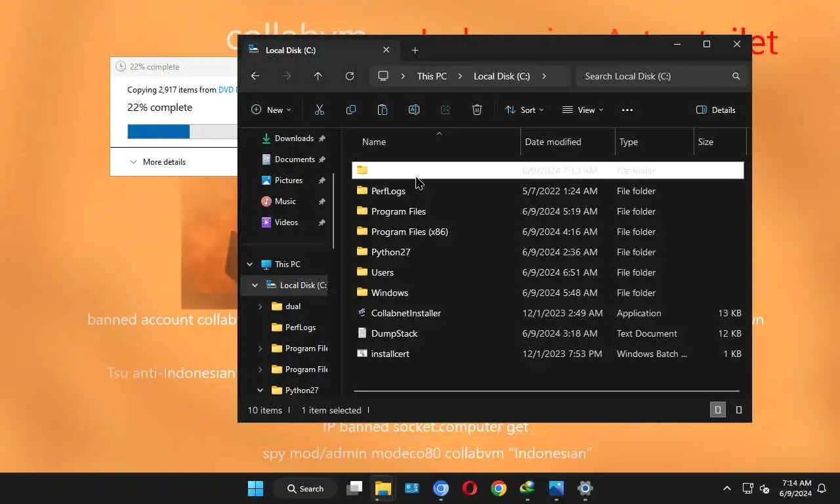Click the search magnifier icon
840x504 pixels.
tap(736, 76)
